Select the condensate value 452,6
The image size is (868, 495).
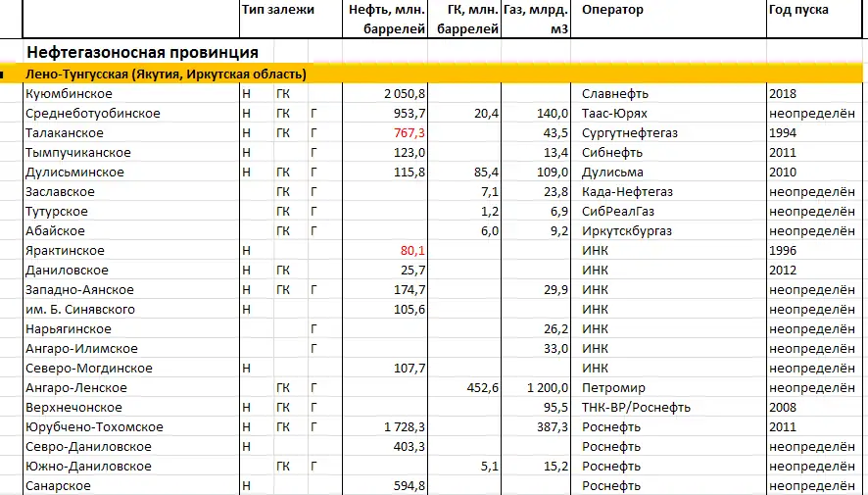click(482, 387)
